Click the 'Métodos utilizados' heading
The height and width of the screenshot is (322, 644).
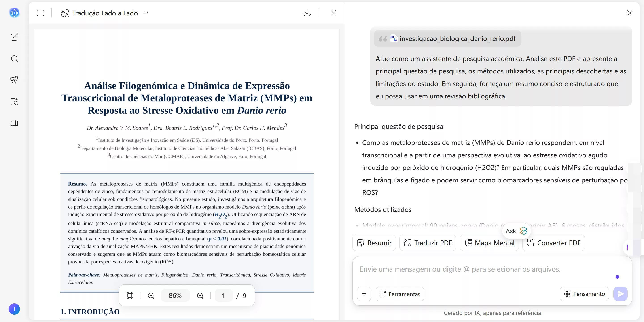tap(383, 210)
